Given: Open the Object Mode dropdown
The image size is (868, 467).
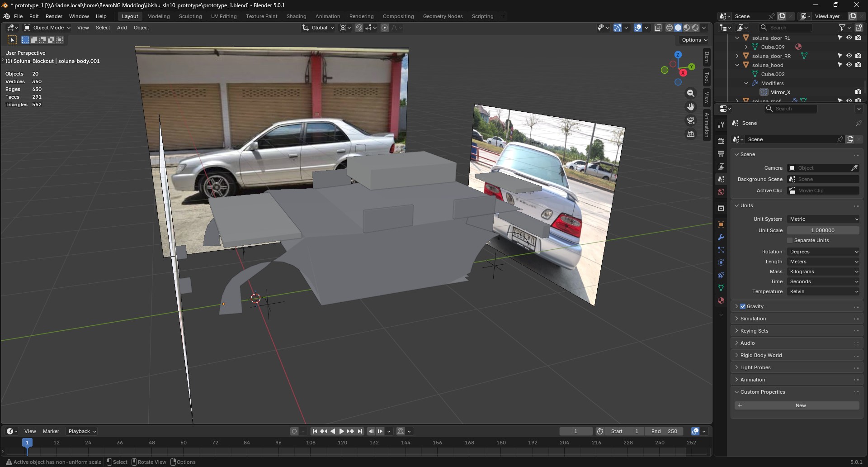Looking at the screenshot, I should click(47, 28).
